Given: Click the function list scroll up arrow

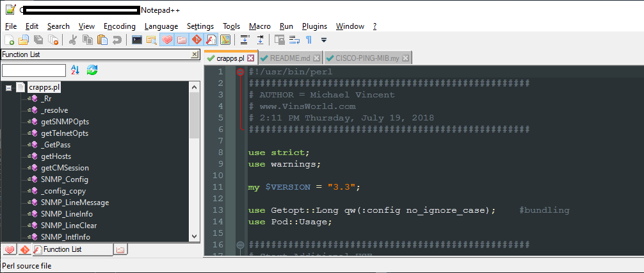Looking at the screenshot, I should (x=195, y=87).
